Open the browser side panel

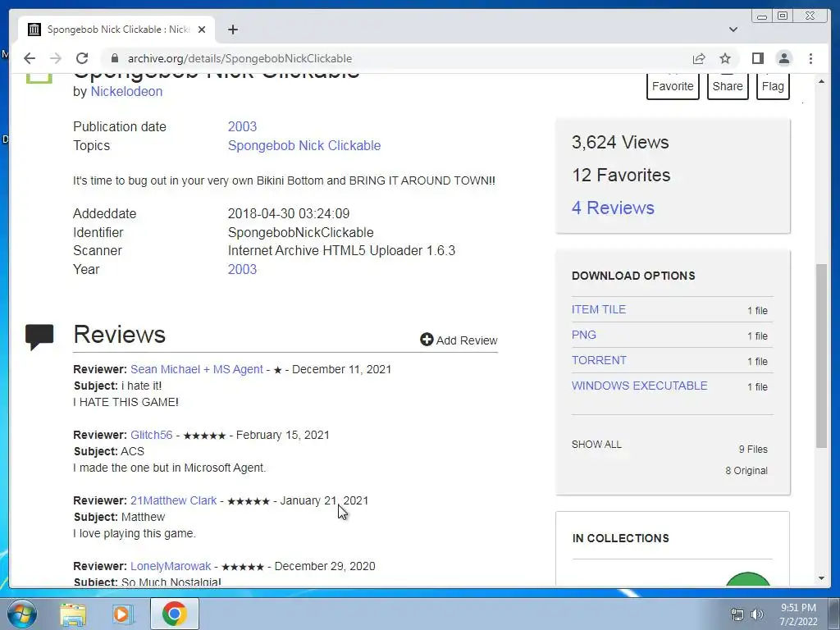tap(757, 58)
